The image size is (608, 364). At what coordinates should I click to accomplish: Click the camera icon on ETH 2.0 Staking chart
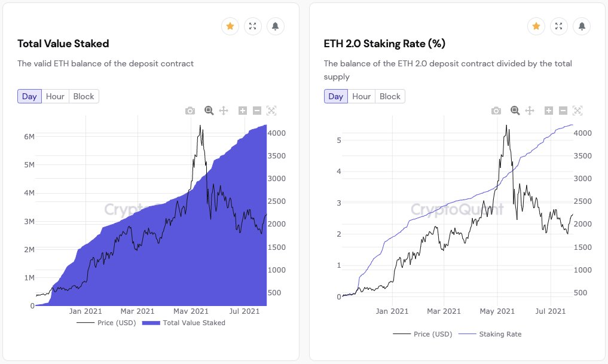496,111
